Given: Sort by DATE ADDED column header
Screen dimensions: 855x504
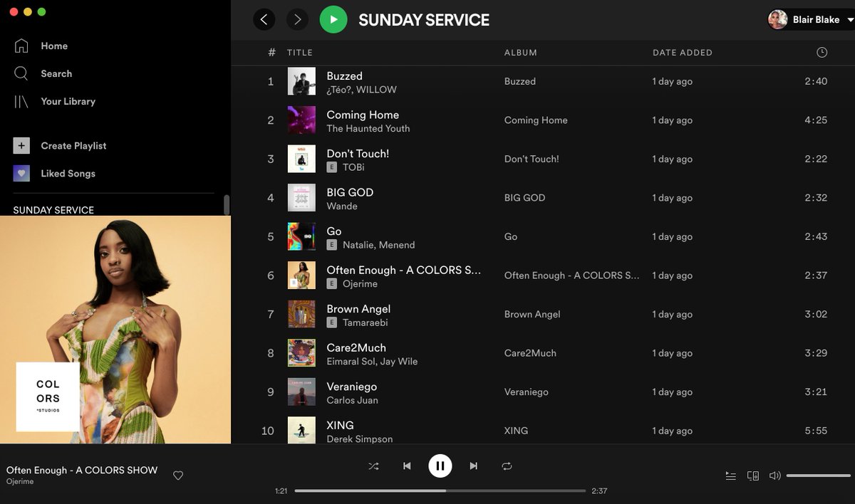Looking at the screenshot, I should pos(683,53).
